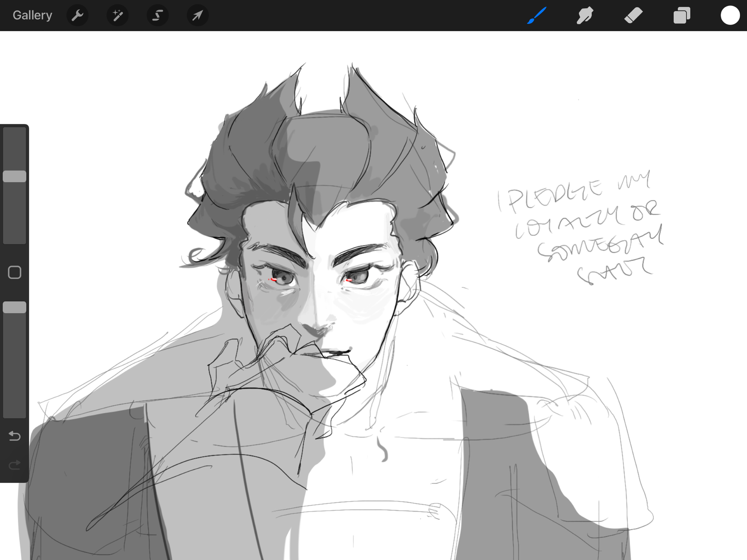
Task: Open the Adjustments magic wand menu
Action: coord(118,15)
